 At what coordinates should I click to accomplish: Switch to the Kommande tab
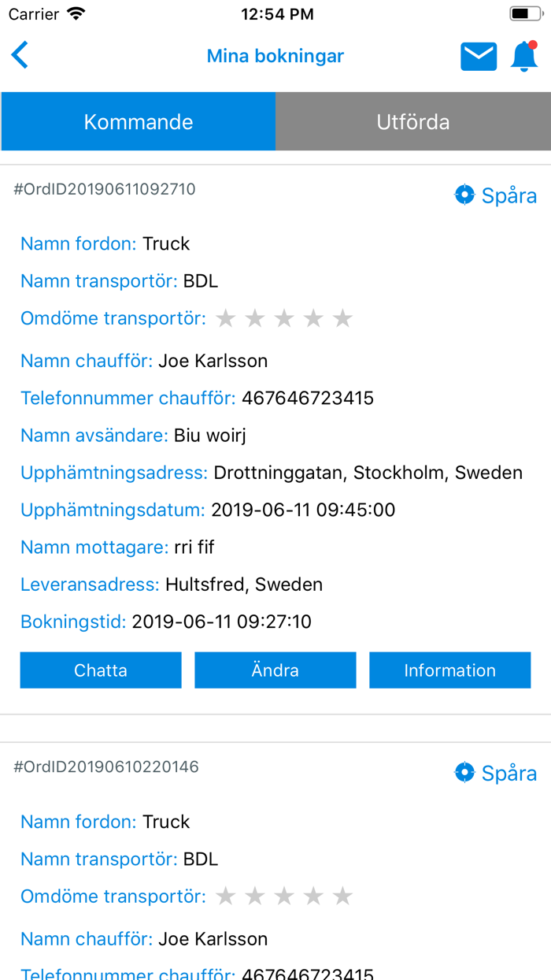pyautogui.click(x=139, y=122)
